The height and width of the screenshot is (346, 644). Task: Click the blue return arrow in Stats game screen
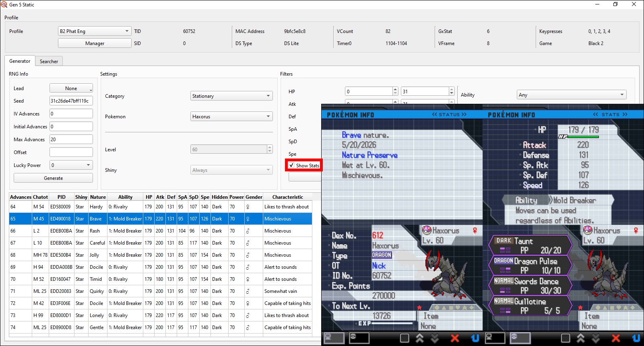636,338
